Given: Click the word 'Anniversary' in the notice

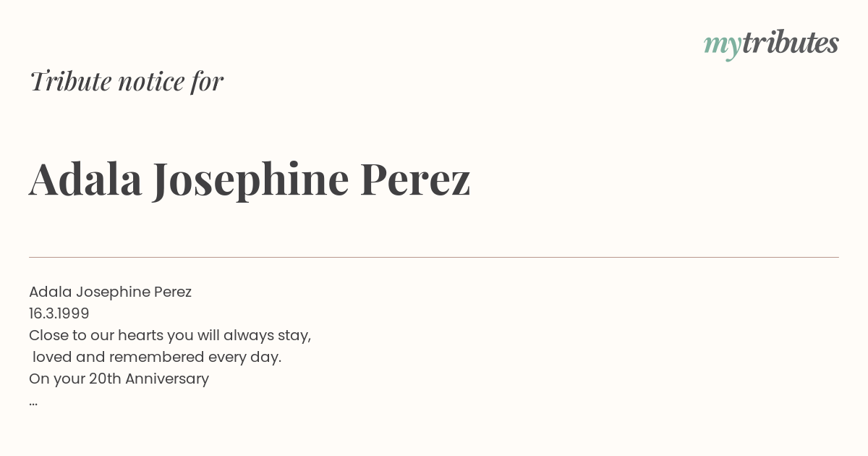Looking at the screenshot, I should (x=167, y=379).
